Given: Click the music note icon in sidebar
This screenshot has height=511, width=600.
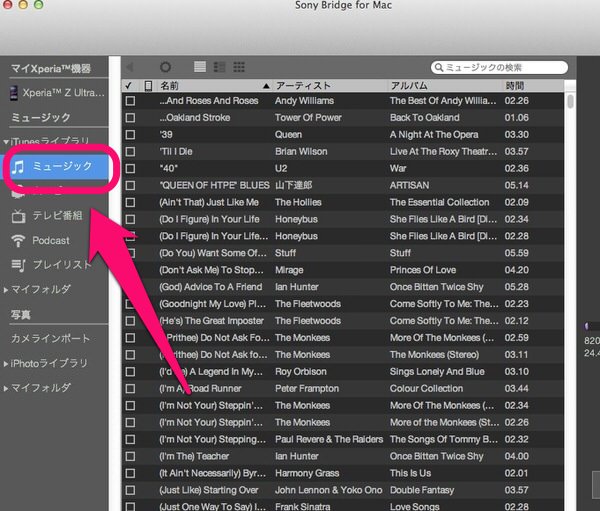Looking at the screenshot, I should (x=18, y=167).
